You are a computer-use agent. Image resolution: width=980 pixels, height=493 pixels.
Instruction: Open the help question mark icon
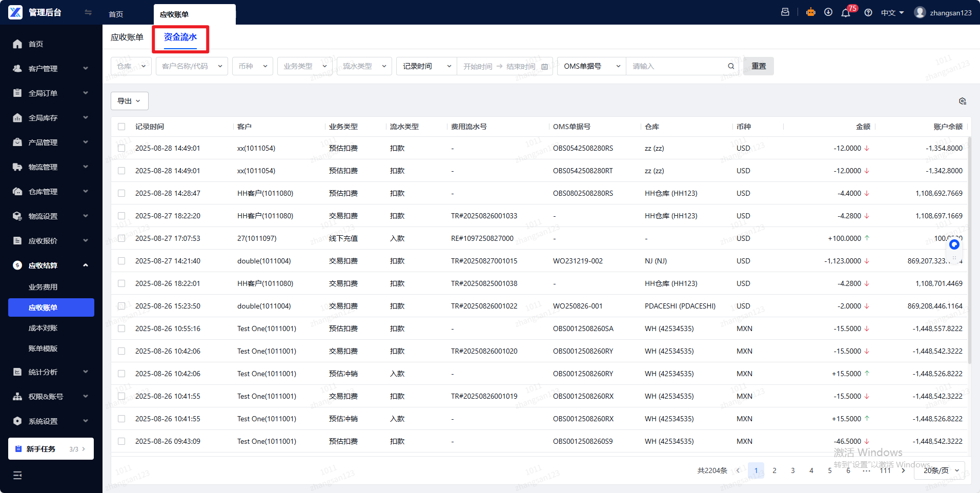coord(868,13)
